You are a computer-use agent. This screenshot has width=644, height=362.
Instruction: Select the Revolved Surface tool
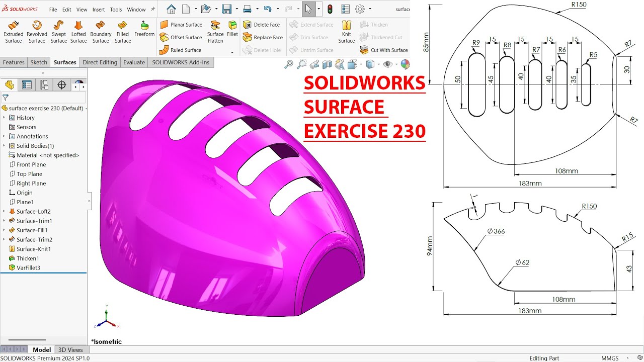(37, 32)
